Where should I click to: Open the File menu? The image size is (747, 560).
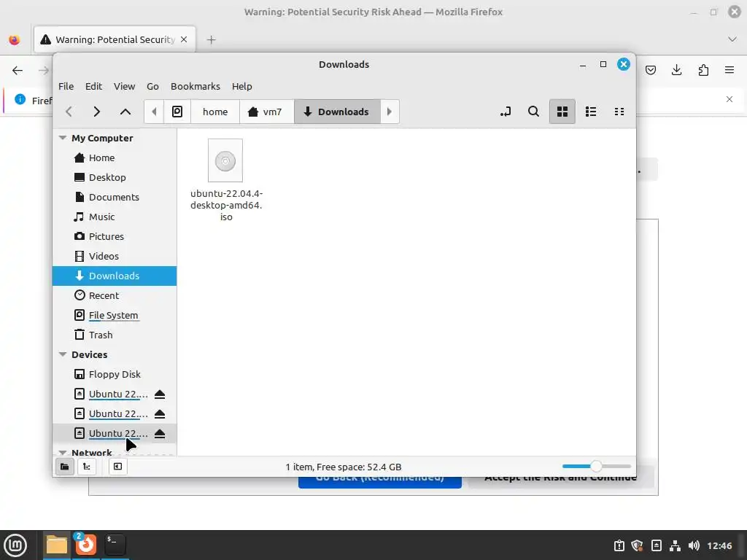click(66, 86)
